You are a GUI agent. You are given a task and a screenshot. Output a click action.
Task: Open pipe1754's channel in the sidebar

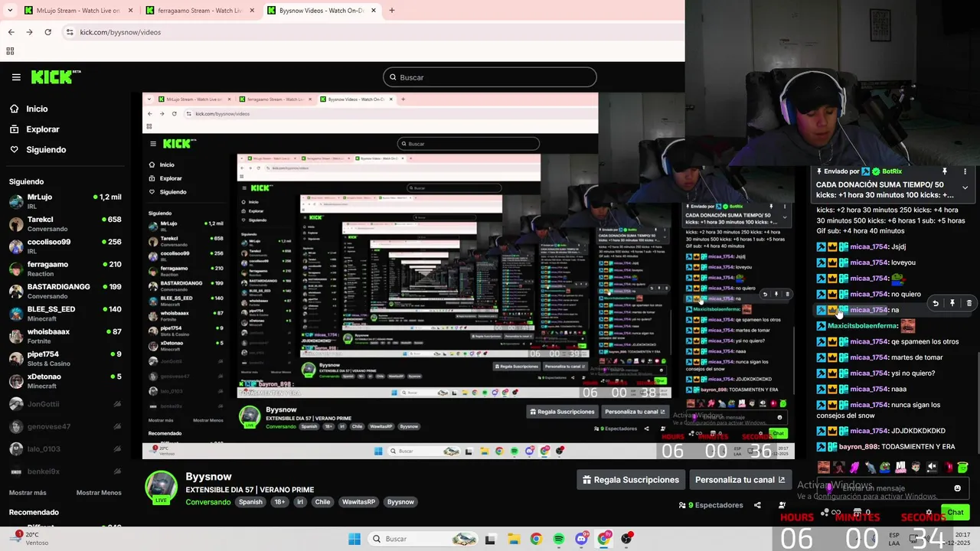coord(65,358)
